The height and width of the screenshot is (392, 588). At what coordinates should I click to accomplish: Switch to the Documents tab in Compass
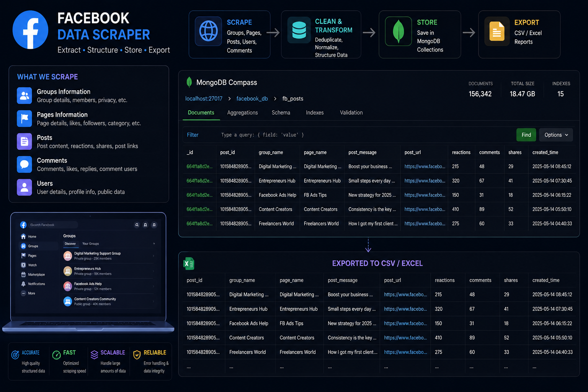point(201,113)
